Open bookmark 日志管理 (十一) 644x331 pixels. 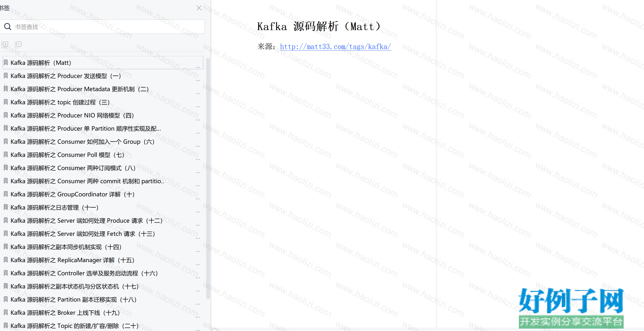point(55,208)
